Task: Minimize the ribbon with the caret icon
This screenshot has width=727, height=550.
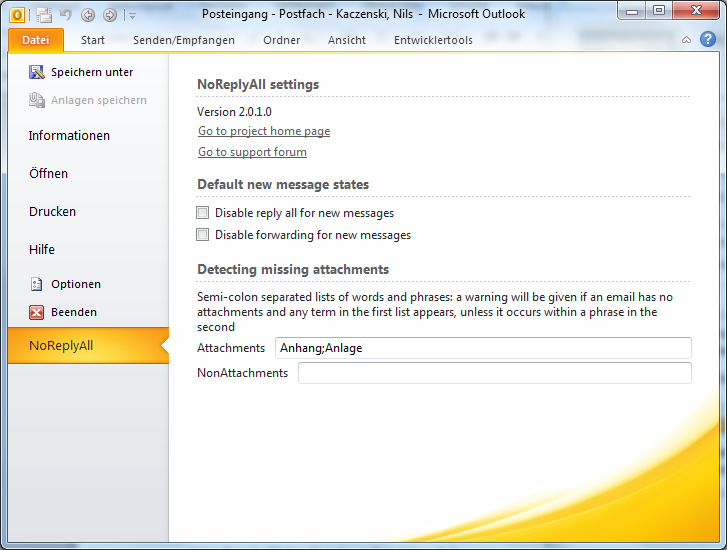Action: 686,40
